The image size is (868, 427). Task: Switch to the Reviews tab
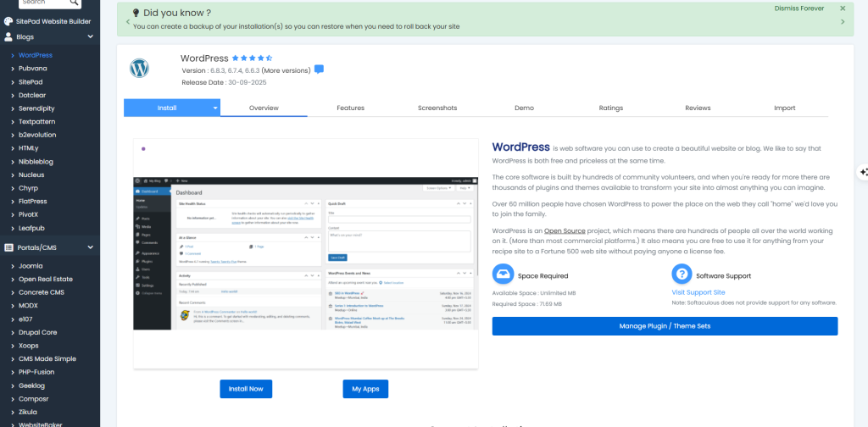pyautogui.click(x=698, y=108)
